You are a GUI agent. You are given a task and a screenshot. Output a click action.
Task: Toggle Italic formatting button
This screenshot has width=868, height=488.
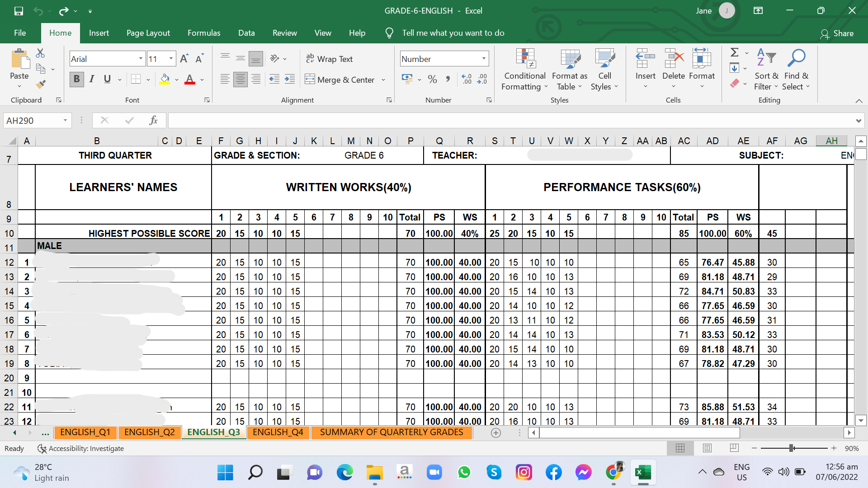point(92,80)
